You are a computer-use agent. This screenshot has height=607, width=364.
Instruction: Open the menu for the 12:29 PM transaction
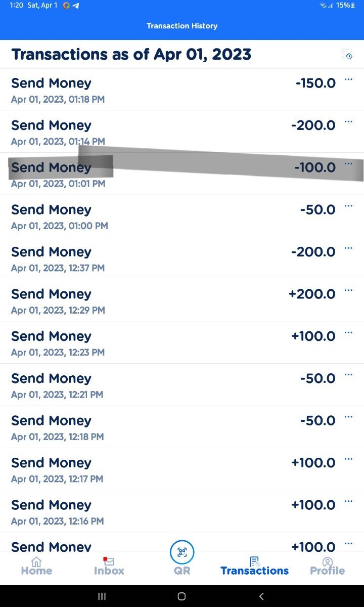tap(348, 290)
